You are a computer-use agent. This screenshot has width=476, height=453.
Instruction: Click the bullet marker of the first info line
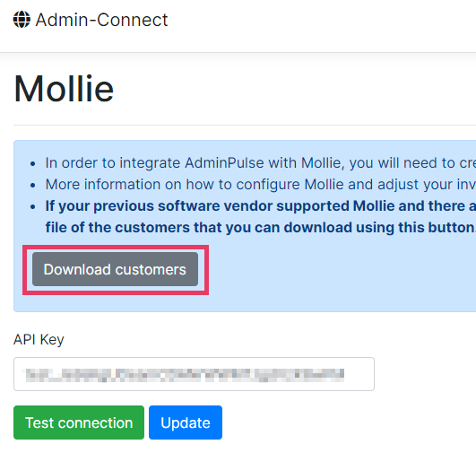[x=33, y=164]
